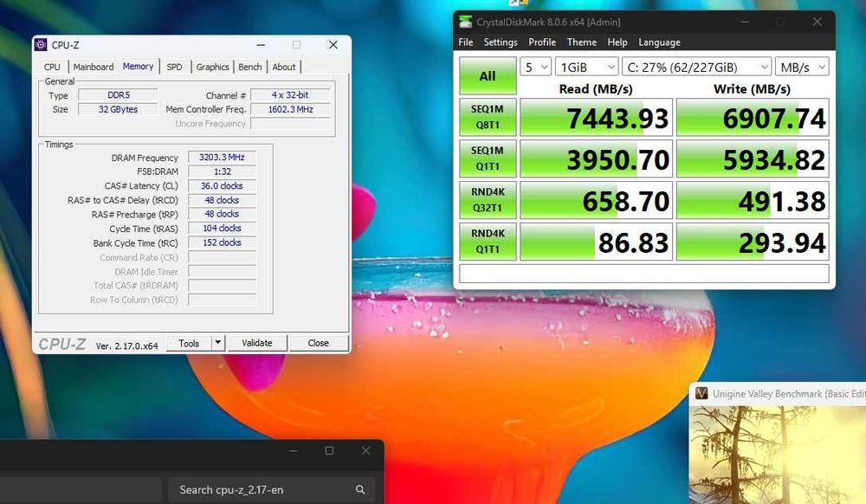This screenshot has width=866, height=504.
Task: Click the Unigine Valley Benchmark preview image
Action: (778, 455)
